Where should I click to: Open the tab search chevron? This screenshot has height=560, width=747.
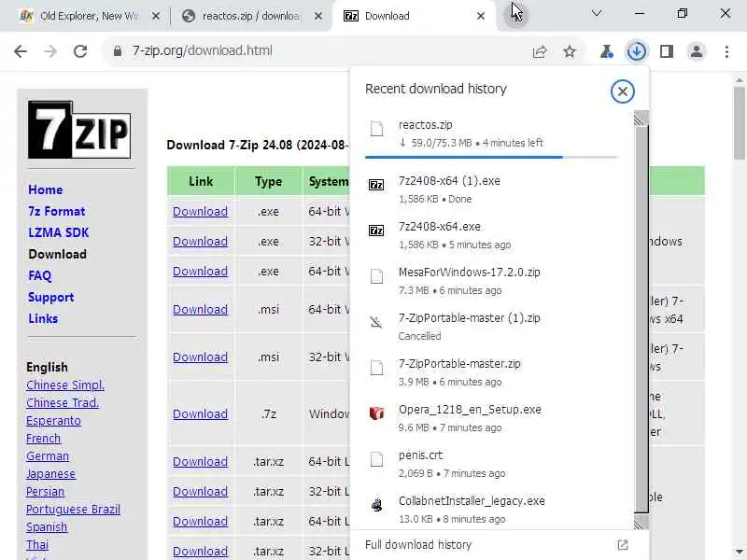[x=597, y=13]
